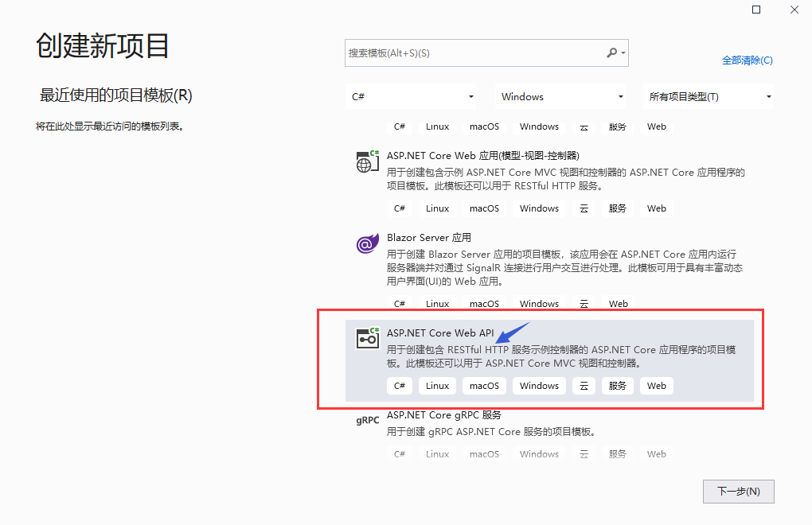Open the project type filter dropdown
Viewport: 812px width, 525px height.
click(x=709, y=97)
